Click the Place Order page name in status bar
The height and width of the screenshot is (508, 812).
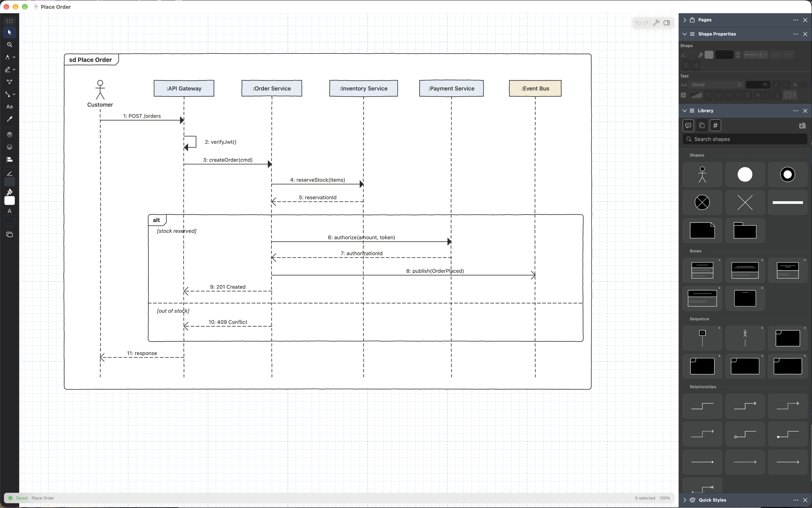pos(43,498)
